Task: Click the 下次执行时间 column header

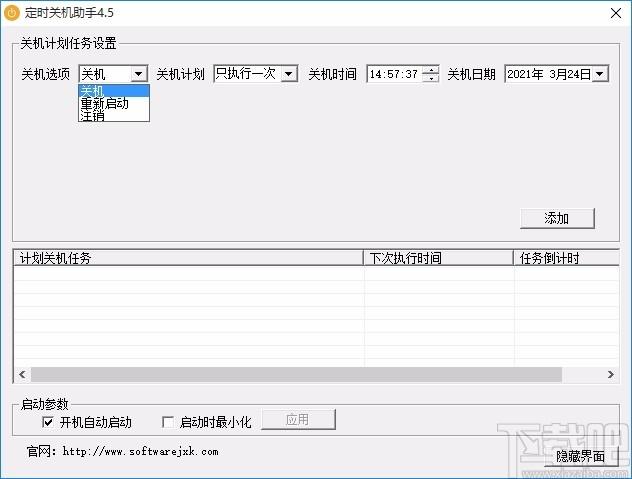Action: 439,258
